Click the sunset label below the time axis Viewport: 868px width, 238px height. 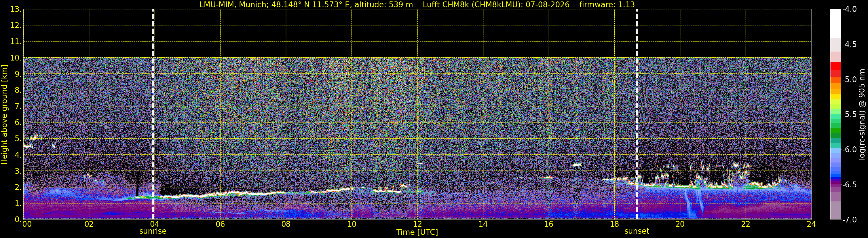[637, 231]
